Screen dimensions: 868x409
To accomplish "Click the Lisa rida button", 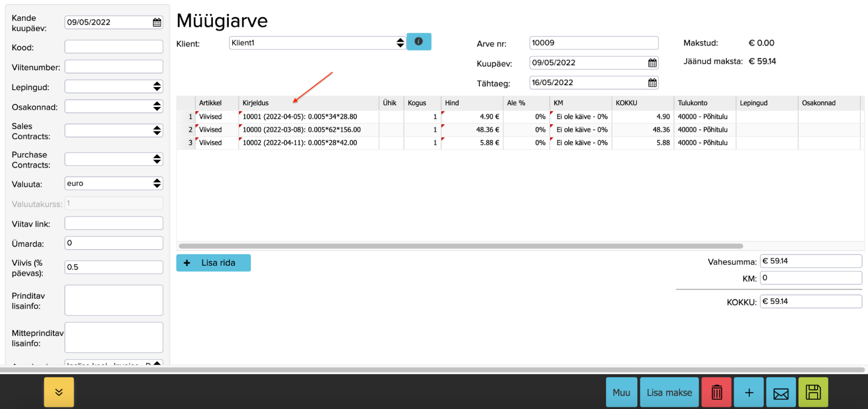I will [x=213, y=263].
